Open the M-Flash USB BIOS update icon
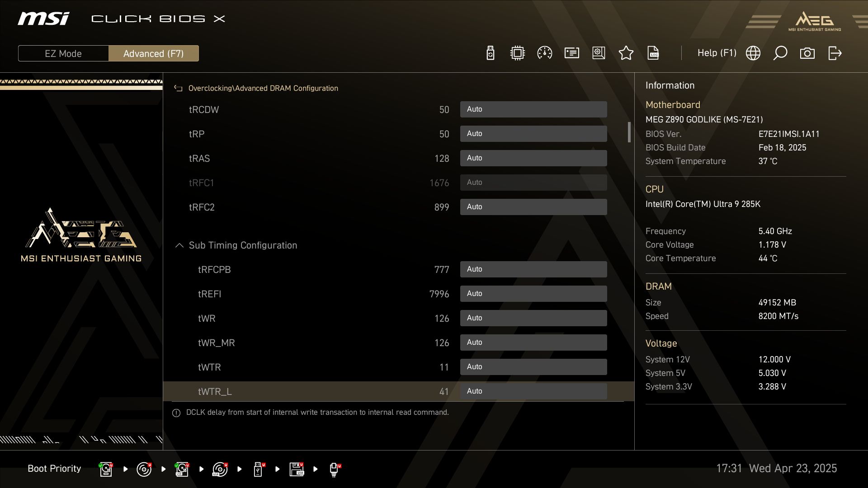The image size is (868, 488). tap(491, 53)
